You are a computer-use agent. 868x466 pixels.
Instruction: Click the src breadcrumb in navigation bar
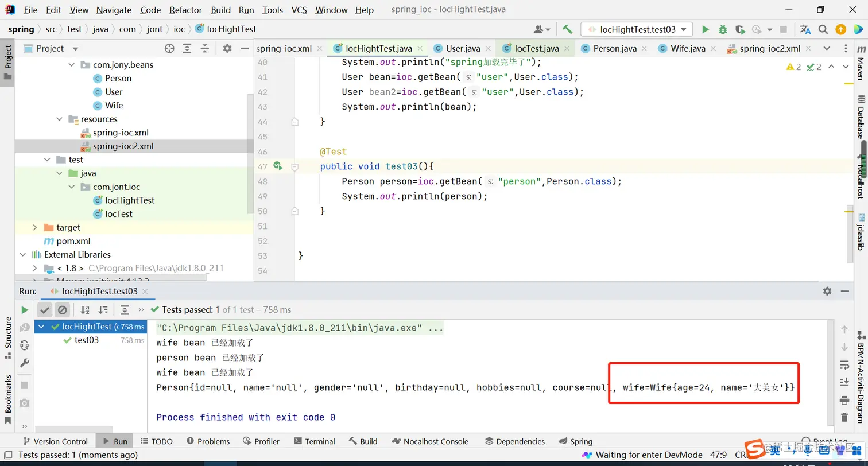pos(50,29)
